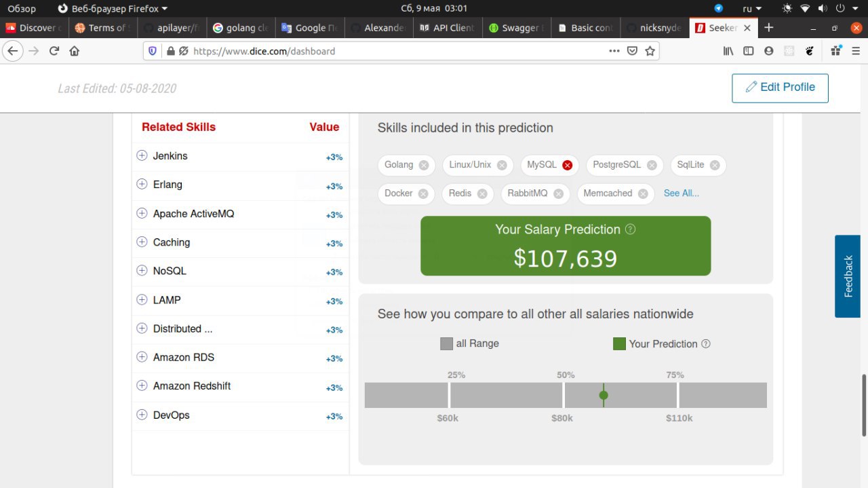Open Firefox app menu in top bar
868x488 pixels.
click(113, 9)
